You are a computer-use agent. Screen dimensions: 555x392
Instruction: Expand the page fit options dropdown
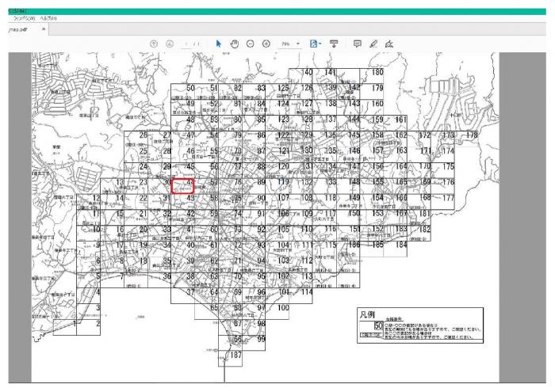tap(321, 44)
